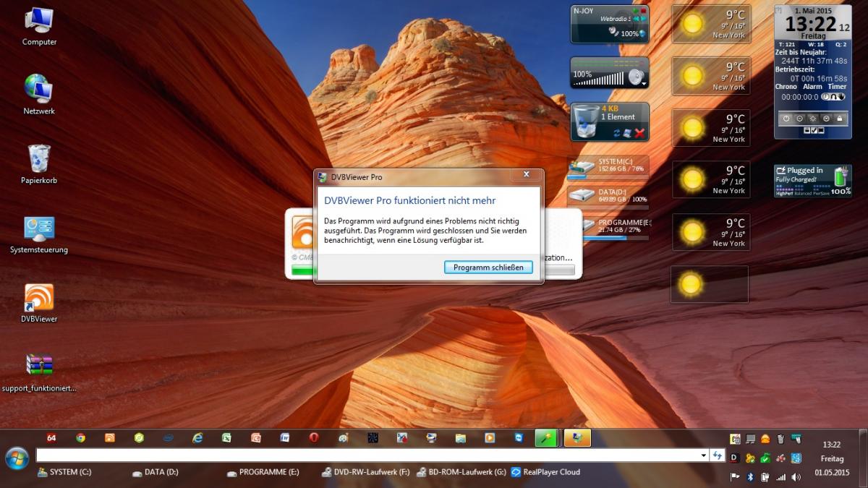
Task: Click the Programm schließen button
Action: click(488, 267)
